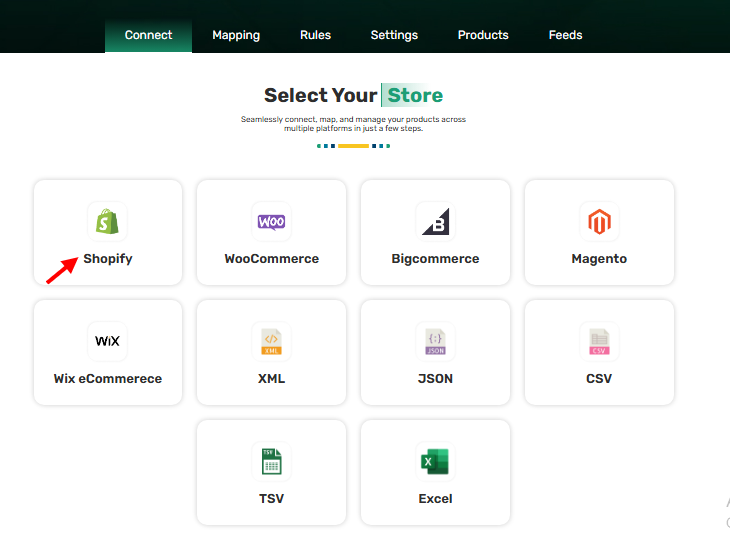The image size is (730, 555).
Task: Choose the WooCommerce store label
Action: pyautogui.click(x=271, y=259)
